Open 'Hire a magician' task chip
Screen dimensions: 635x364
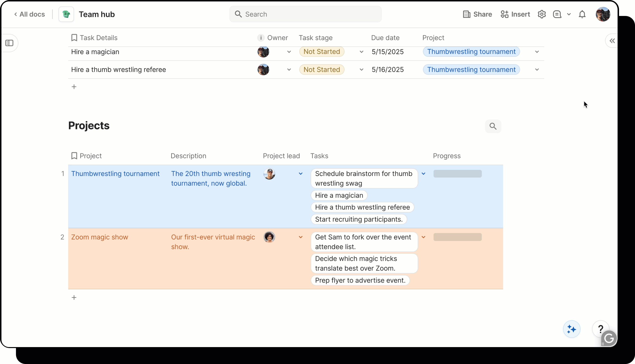point(339,195)
